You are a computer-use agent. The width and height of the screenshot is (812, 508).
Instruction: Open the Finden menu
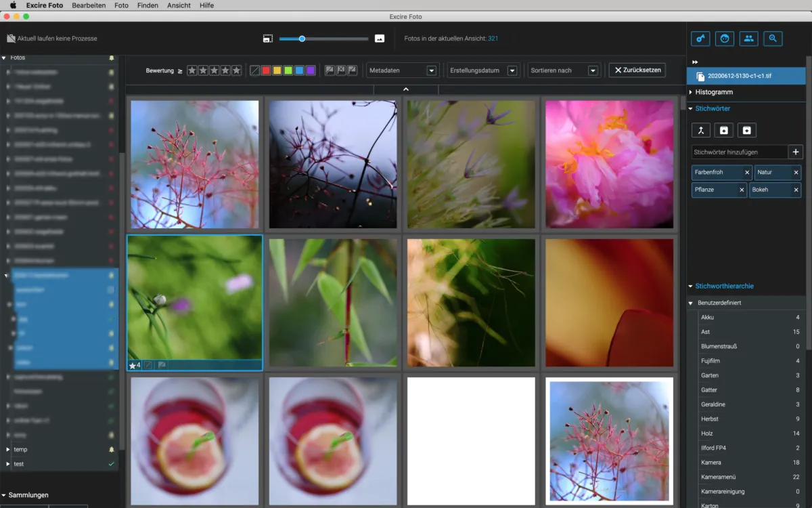click(148, 5)
